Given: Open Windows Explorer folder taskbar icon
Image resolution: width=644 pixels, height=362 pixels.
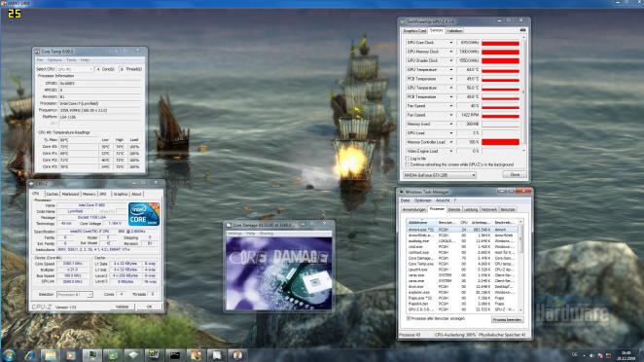Looking at the screenshot, I should 51,355.
